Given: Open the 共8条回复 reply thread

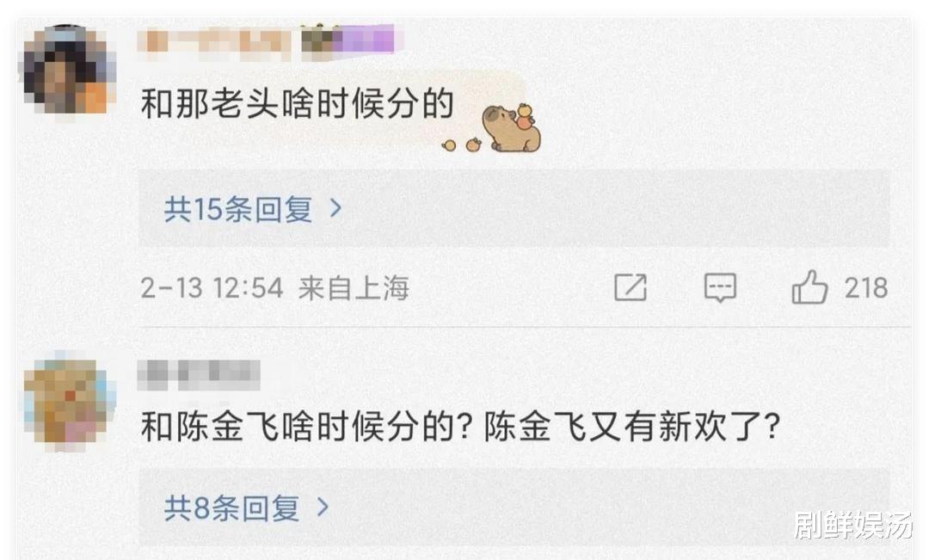Looking at the screenshot, I should 231,508.
